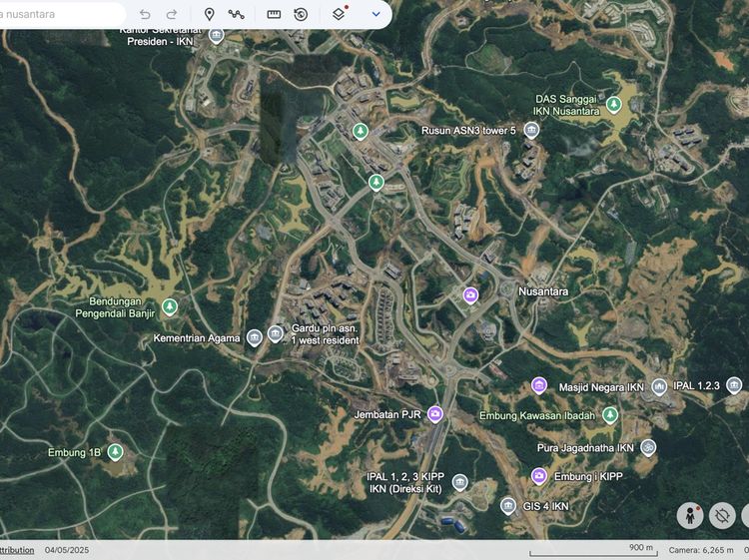Screen dimensions: 749x560
Task: Select the Embung 1B green marker
Action: click(x=116, y=452)
